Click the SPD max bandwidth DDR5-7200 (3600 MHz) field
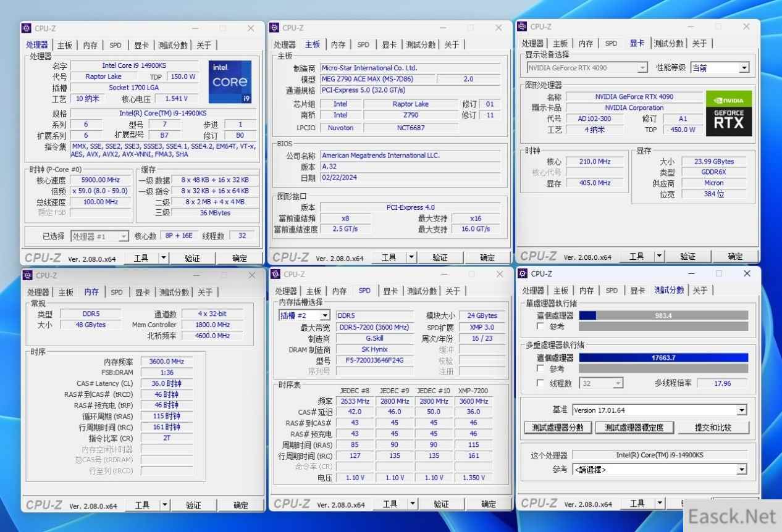This screenshot has height=532, width=782. 374,327
